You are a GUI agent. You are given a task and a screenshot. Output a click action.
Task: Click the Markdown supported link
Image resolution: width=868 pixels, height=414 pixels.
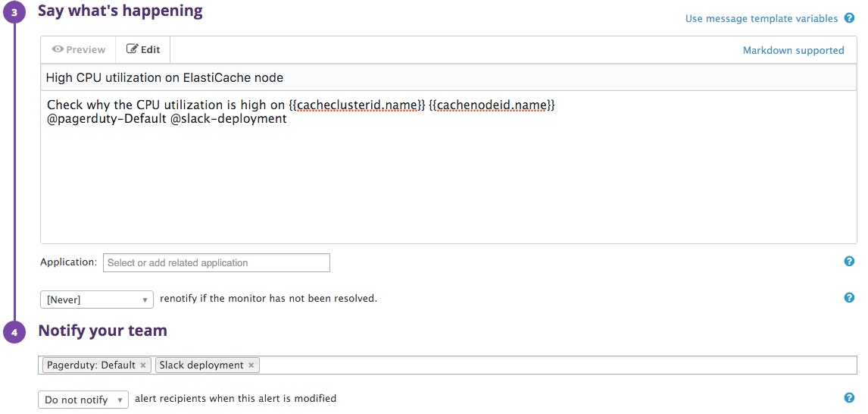793,51
